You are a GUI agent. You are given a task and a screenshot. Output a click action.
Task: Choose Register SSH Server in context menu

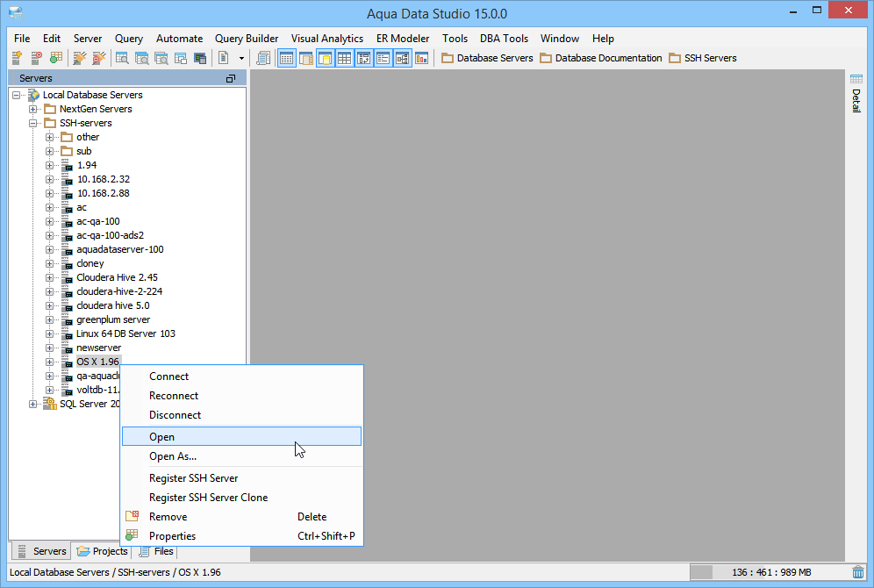click(x=242, y=478)
